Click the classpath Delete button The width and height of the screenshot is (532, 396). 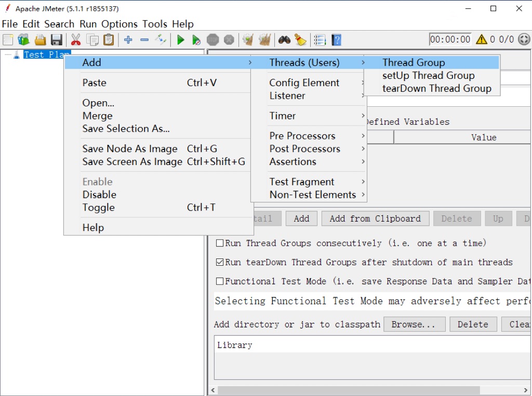pyautogui.click(x=473, y=324)
